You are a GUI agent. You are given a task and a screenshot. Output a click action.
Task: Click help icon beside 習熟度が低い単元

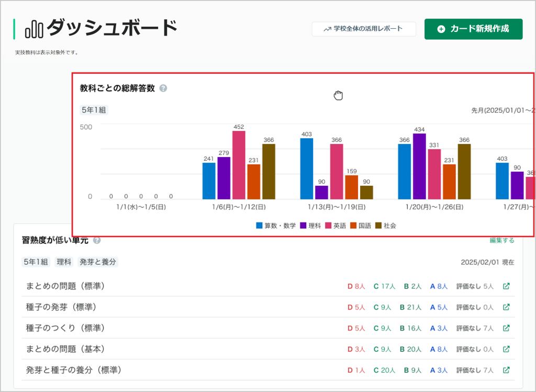click(97, 240)
